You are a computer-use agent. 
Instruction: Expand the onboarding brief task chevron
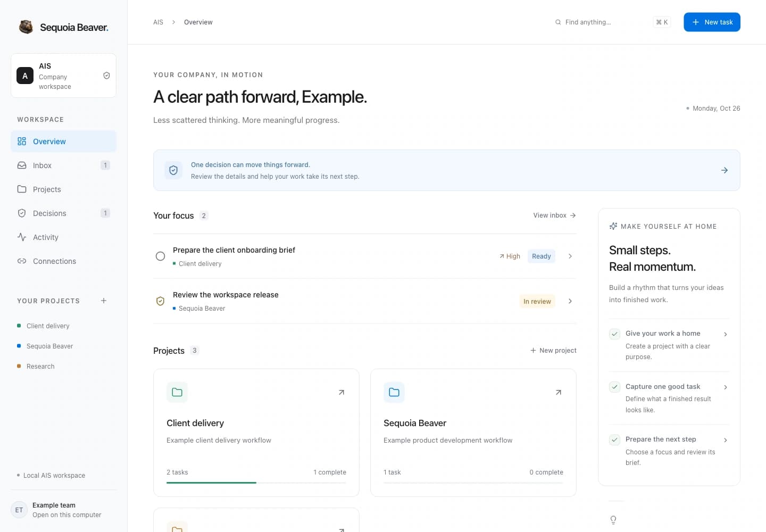click(570, 256)
